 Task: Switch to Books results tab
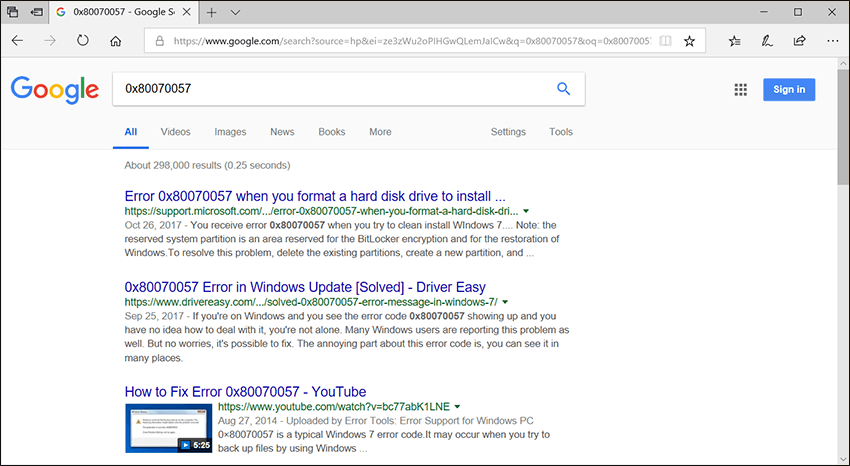[332, 132]
